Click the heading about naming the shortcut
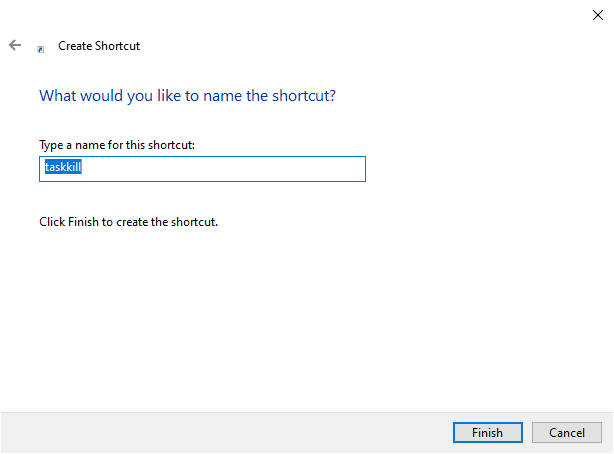This screenshot has width=614, height=454. tap(186, 96)
